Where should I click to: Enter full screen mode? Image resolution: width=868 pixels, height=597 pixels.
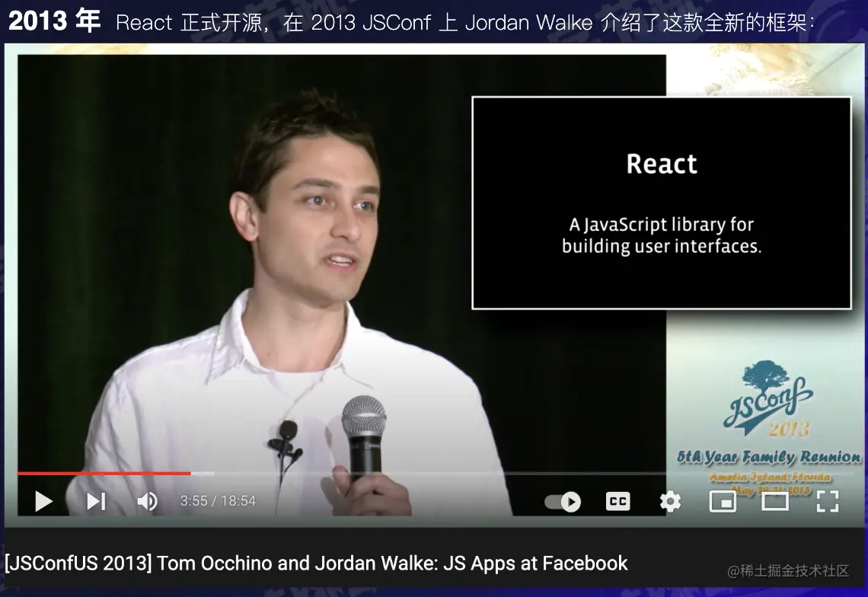[x=828, y=501]
